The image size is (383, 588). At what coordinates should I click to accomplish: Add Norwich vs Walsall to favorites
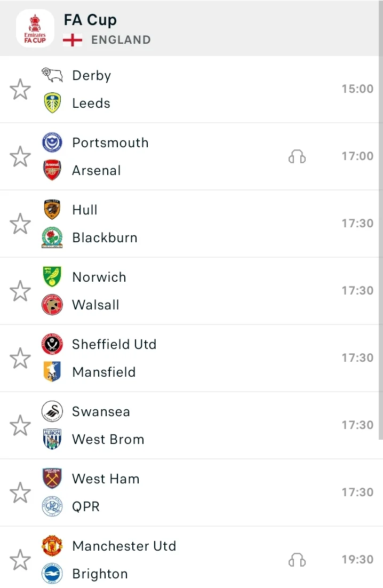point(20,291)
